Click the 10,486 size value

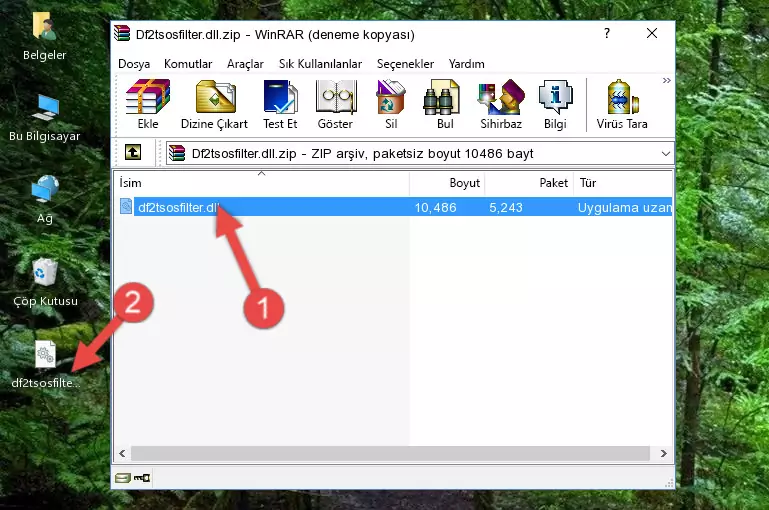(x=436, y=207)
